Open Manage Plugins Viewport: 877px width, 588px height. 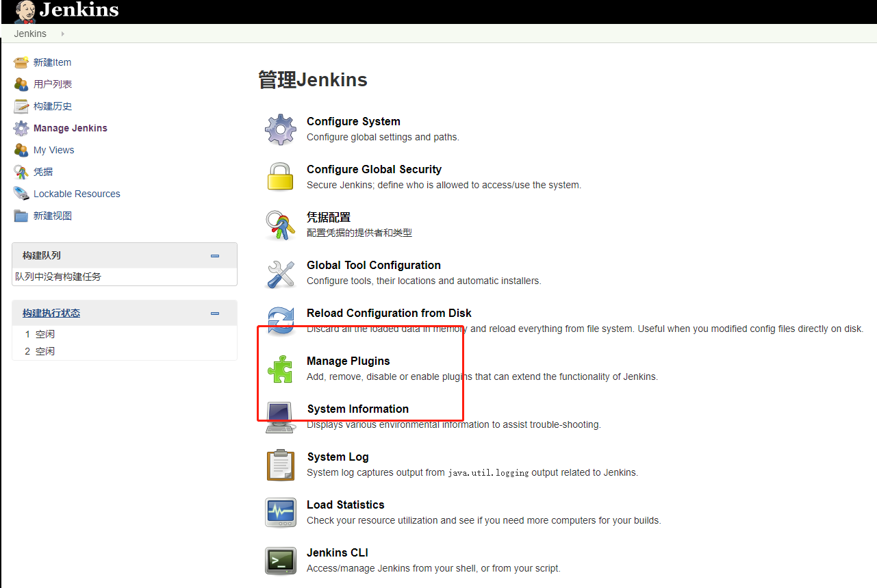(x=348, y=361)
